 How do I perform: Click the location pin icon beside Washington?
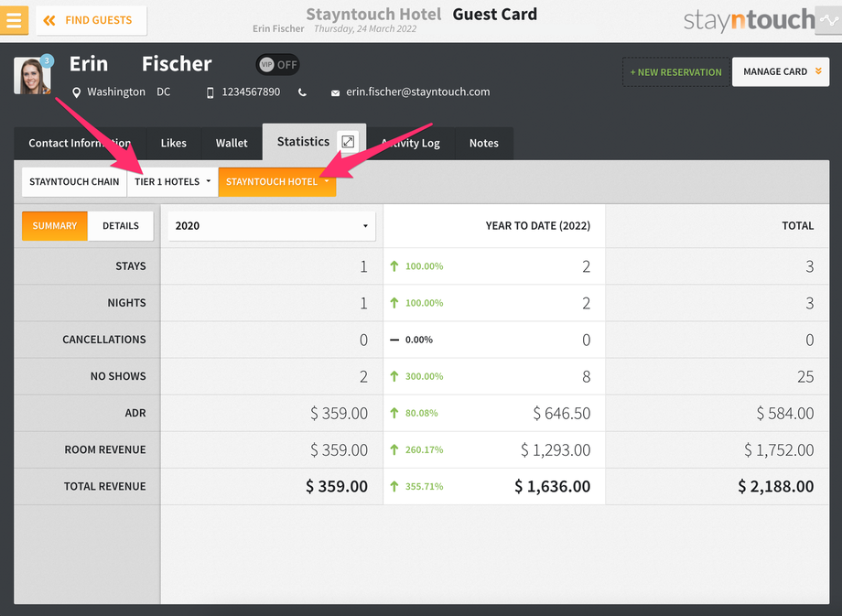(76, 92)
